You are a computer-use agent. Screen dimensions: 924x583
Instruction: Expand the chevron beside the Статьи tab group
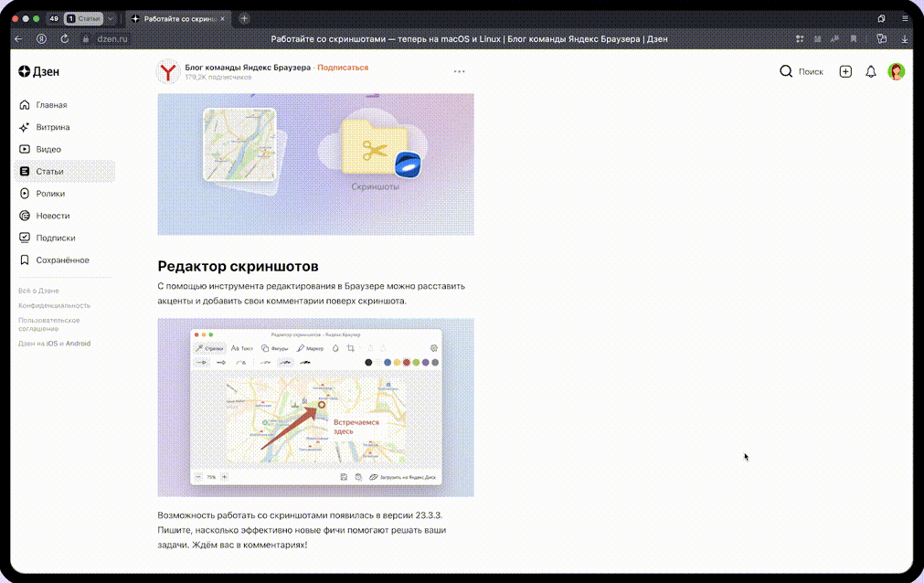(111, 19)
